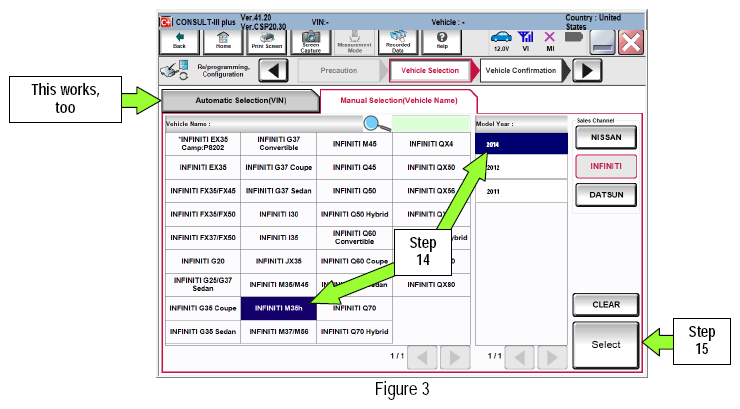The width and height of the screenshot is (740, 409).
Task: Select INFINITI G35 Coupe
Action: coord(203,308)
